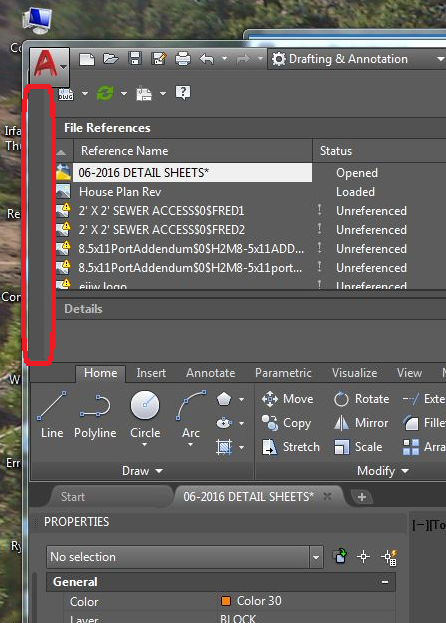
Task: Click the Toggle PICKADD value icon
Action: coord(340,557)
